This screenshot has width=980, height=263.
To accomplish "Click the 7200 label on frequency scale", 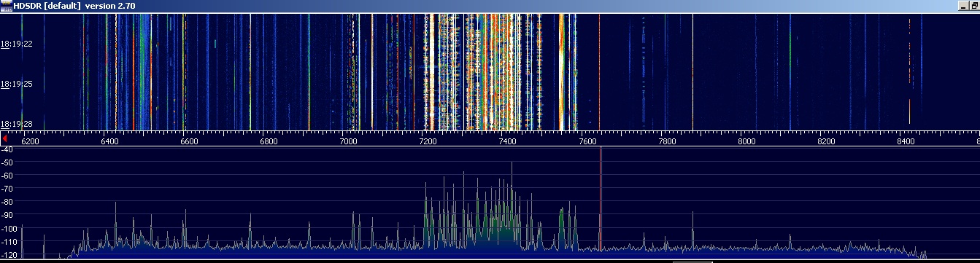I will pyautogui.click(x=428, y=142).
